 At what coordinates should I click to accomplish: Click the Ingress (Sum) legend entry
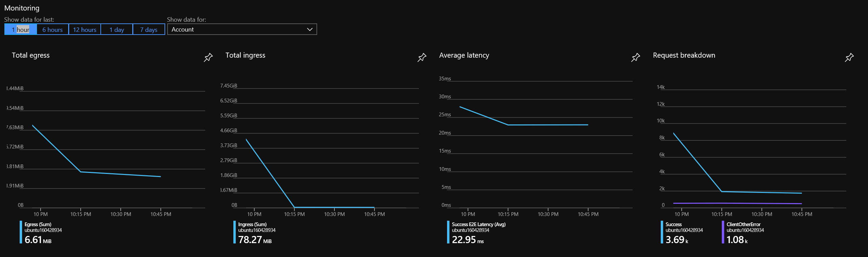click(x=252, y=224)
